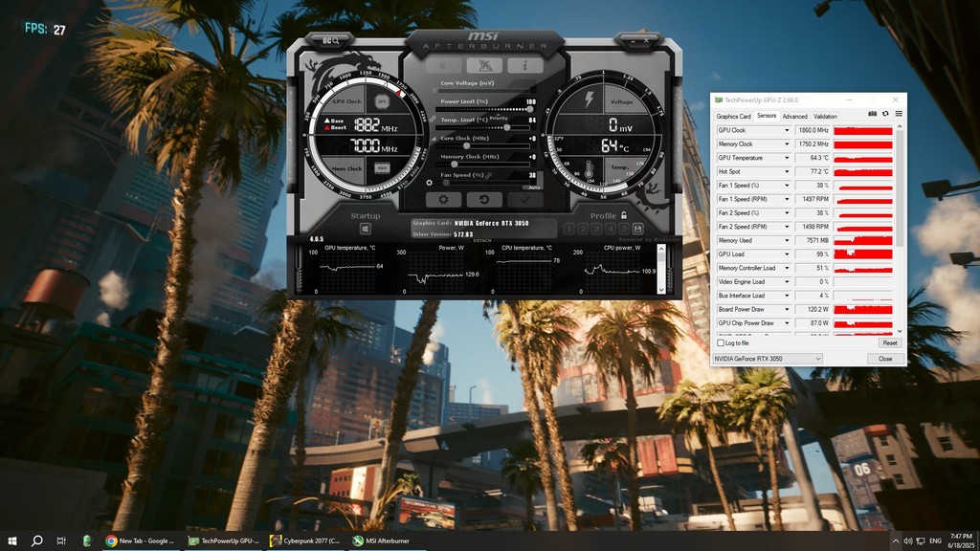Image resolution: width=980 pixels, height=551 pixels.
Task: Click the GPU-Z sensor list scrollbar
Action: (900, 188)
